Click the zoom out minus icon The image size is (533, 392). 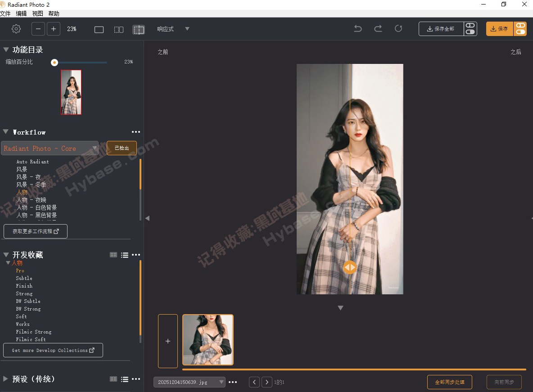pyautogui.click(x=38, y=29)
